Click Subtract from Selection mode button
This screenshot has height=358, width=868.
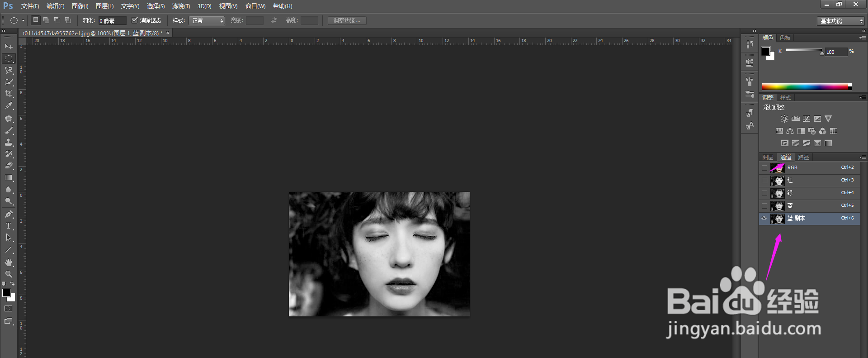coord(57,20)
